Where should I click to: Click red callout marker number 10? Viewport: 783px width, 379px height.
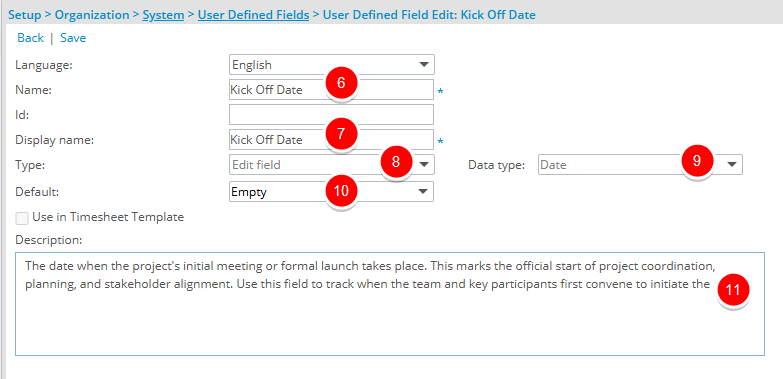341,191
